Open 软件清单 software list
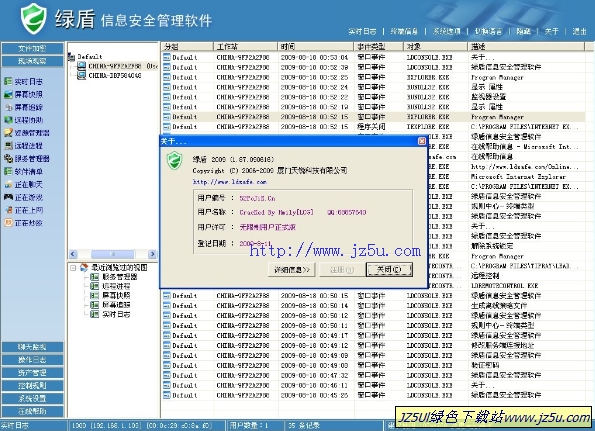Viewport: 595px width, 431px height. pyautogui.click(x=24, y=171)
